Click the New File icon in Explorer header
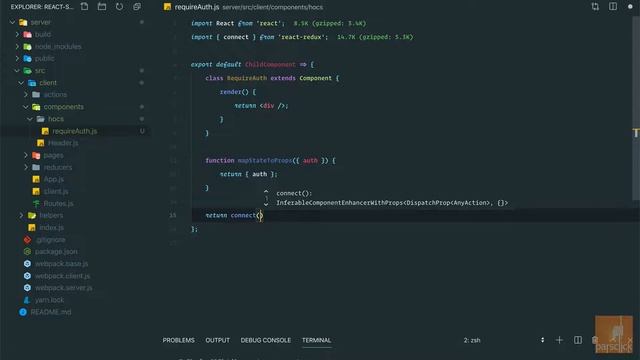 click(x=84, y=7)
